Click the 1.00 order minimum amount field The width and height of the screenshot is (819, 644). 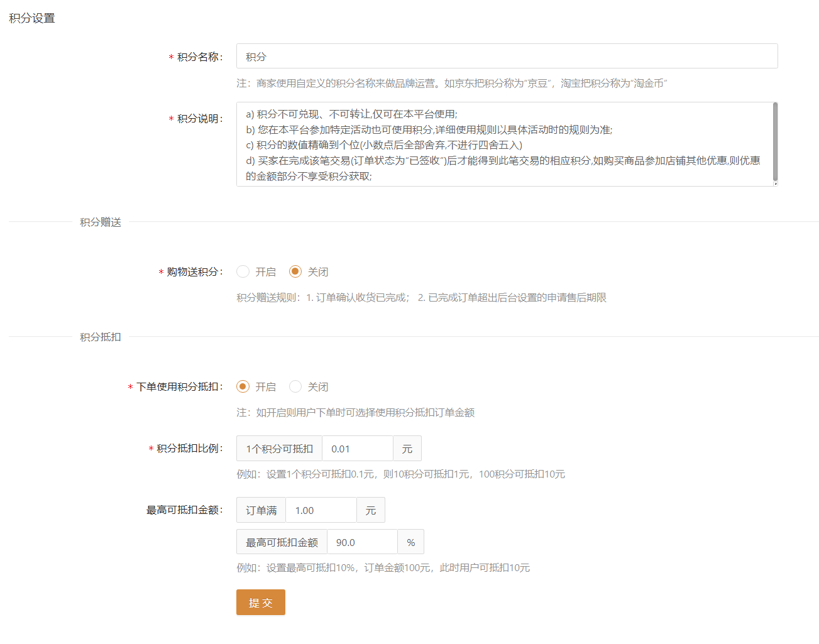(319, 510)
